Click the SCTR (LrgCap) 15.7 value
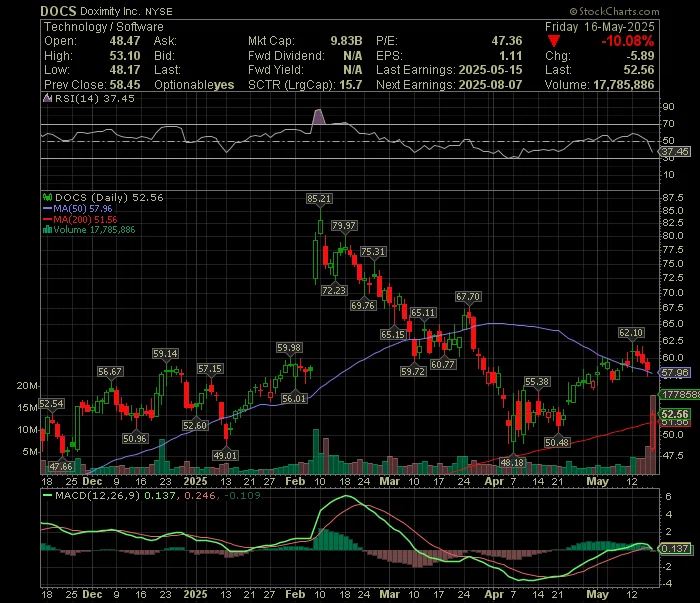 click(350, 85)
